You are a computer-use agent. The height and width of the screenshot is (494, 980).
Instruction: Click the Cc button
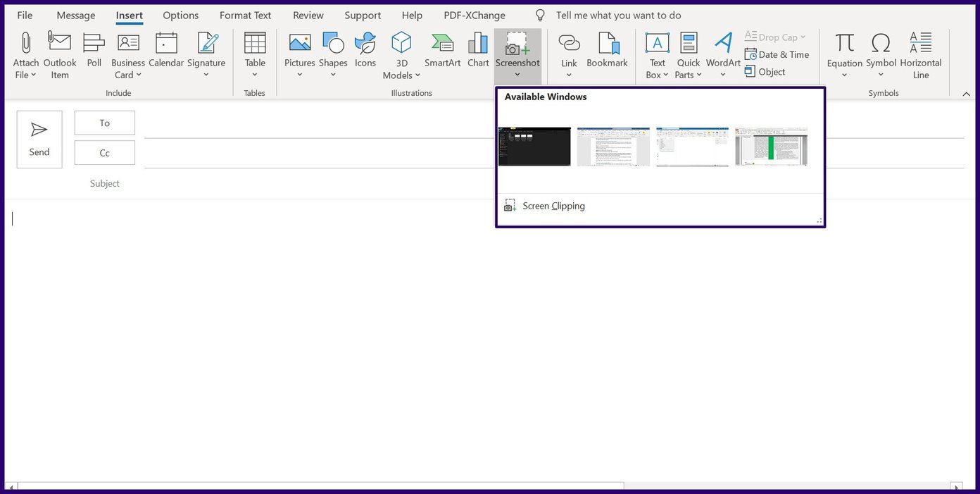pos(105,153)
